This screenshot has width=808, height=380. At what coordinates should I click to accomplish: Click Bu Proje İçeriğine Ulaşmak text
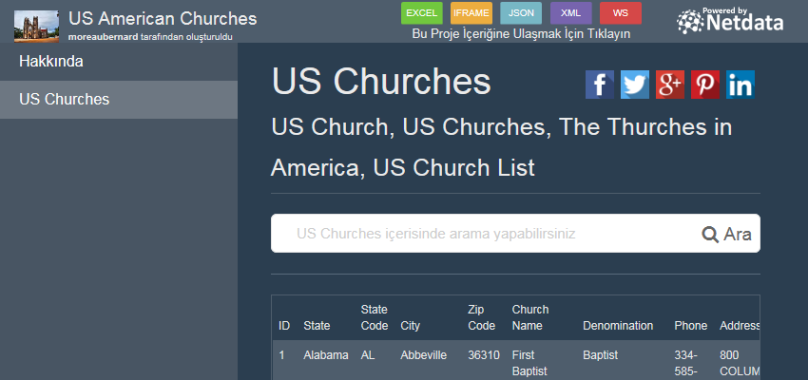[521, 34]
